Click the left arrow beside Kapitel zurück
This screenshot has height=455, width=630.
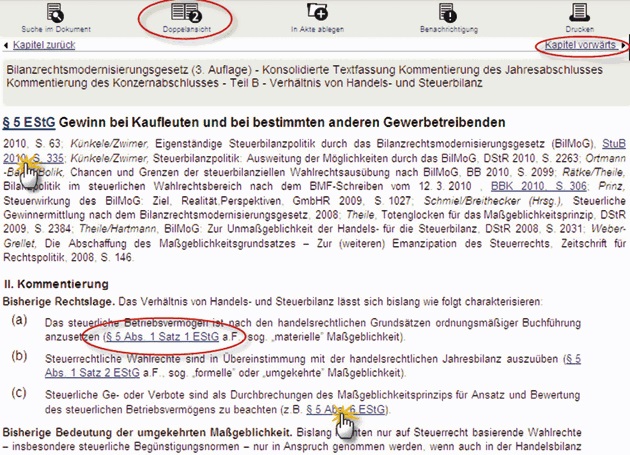tap(6, 46)
